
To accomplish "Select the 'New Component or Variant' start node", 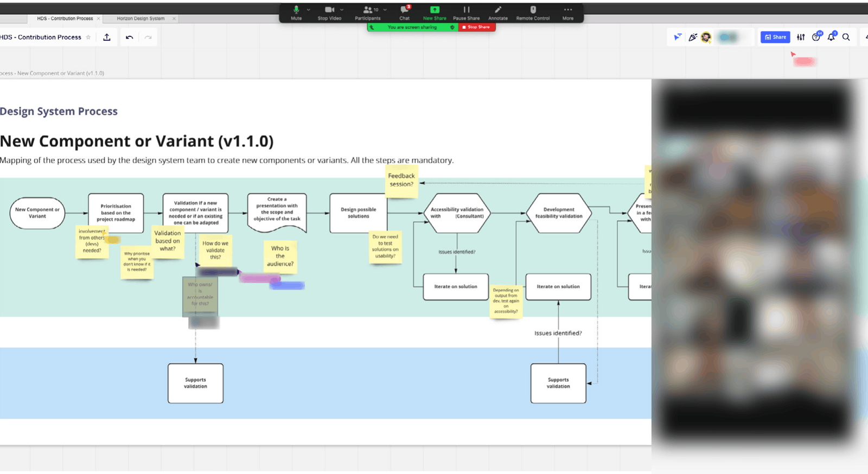I will coord(37,213).
